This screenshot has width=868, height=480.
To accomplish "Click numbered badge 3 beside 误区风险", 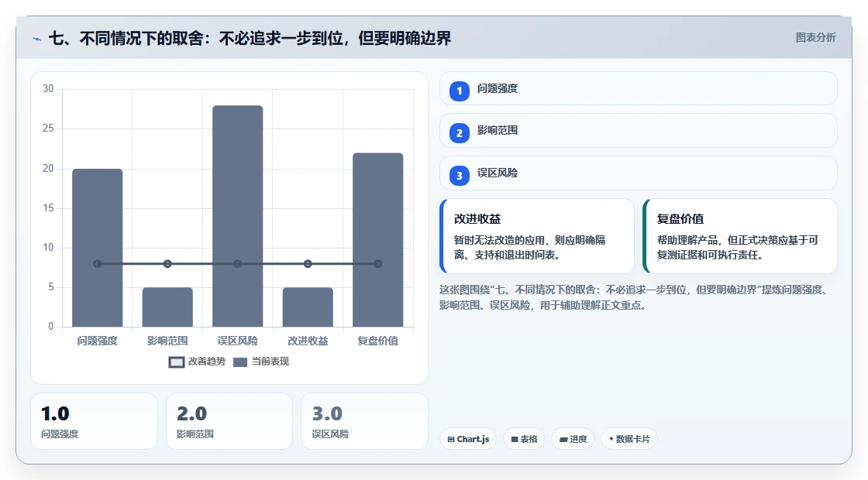I will point(459,175).
